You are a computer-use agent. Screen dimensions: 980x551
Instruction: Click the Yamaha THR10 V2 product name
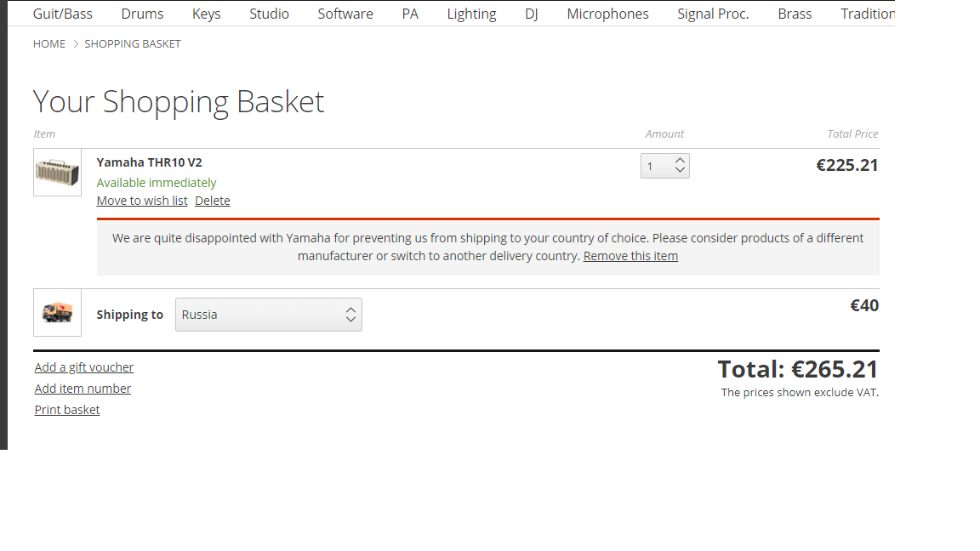150,162
